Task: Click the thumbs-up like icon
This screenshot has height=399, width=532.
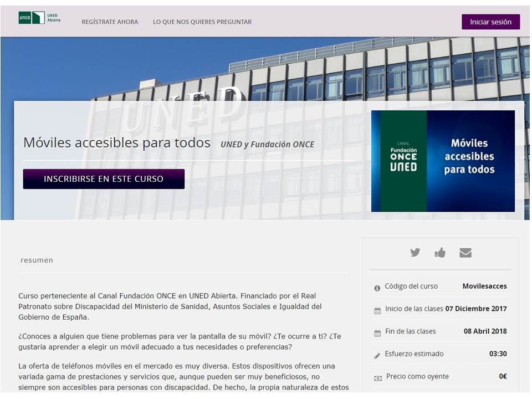Action: pos(440,253)
